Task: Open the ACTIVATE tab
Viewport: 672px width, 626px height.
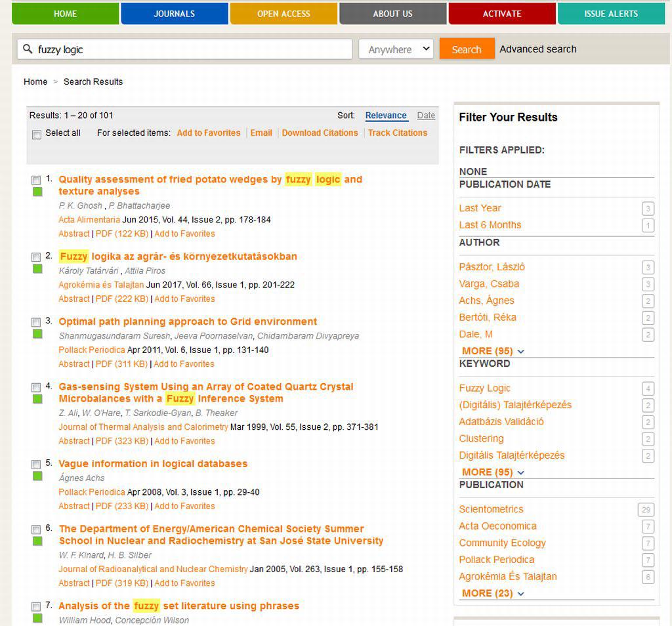Action: (502, 14)
